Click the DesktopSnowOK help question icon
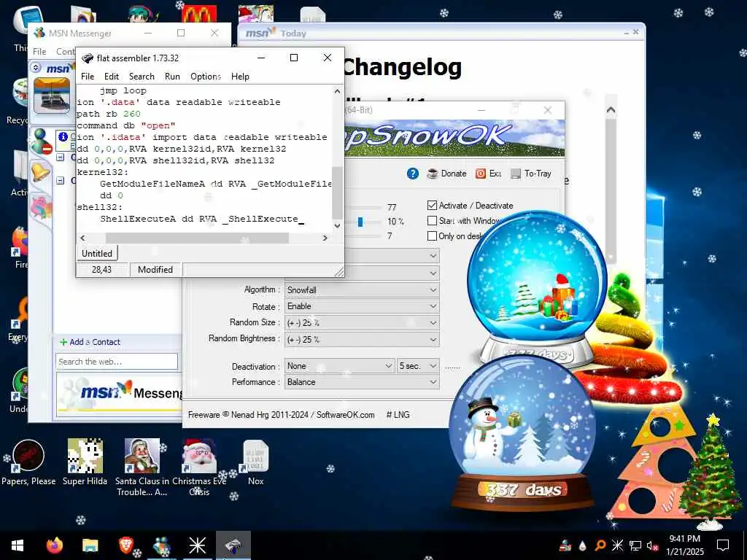The image size is (747, 560). (413, 174)
